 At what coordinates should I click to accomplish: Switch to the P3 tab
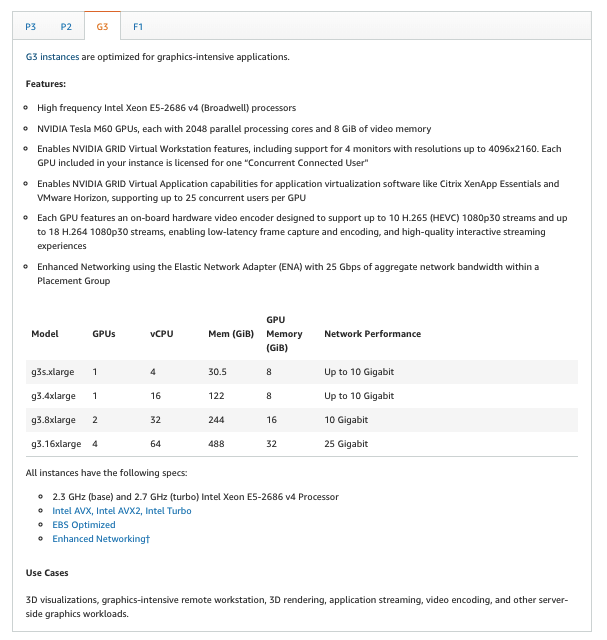pos(30,27)
